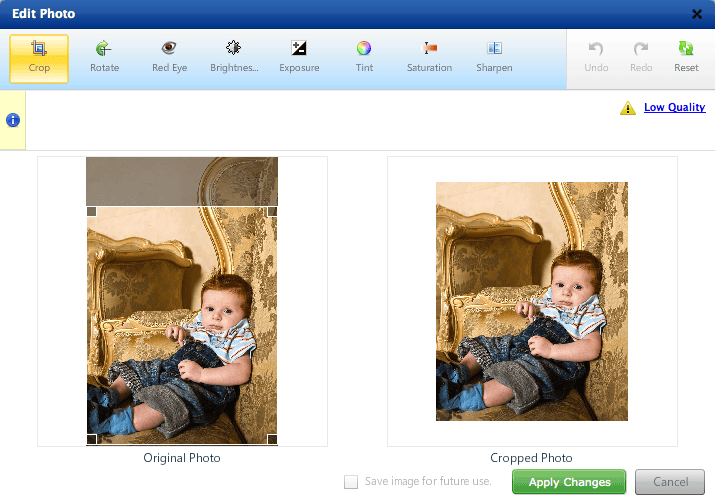Undo the last edit
Screen dimensions: 715x504
[x=596, y=59]
